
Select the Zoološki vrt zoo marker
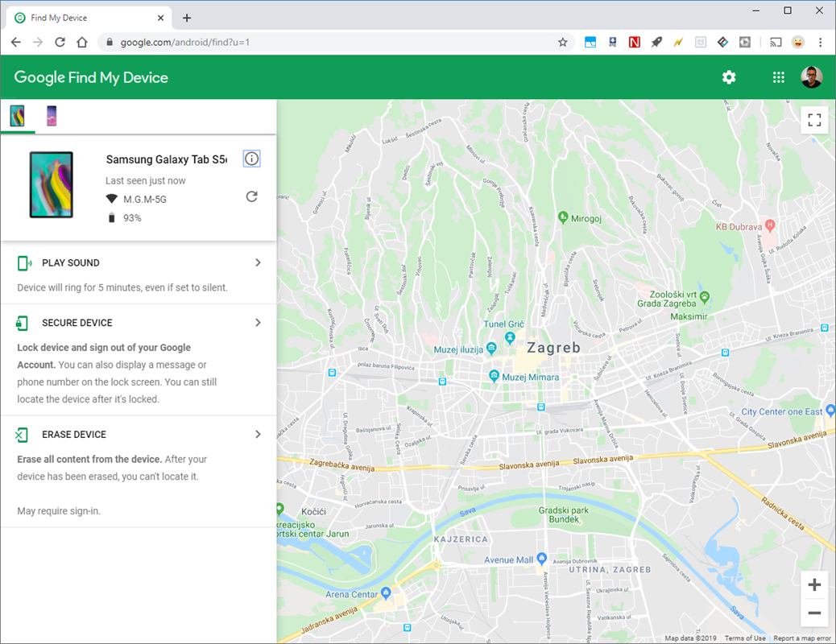click(705, 297)
